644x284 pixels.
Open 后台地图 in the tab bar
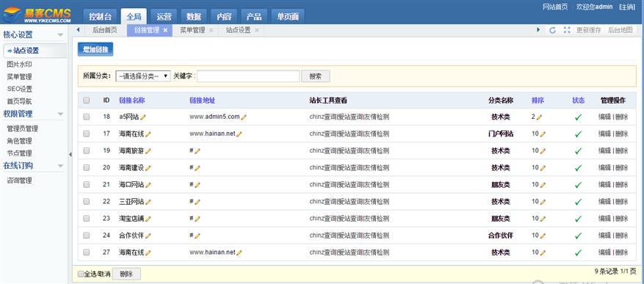pos(621,30)
